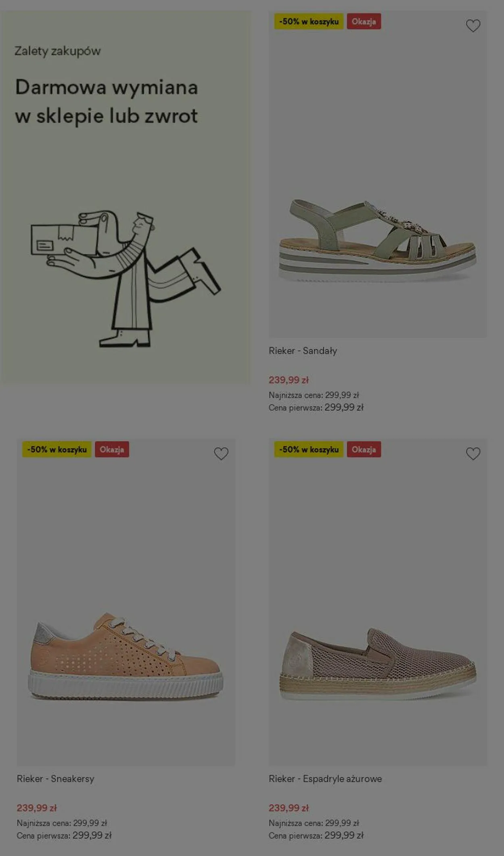Click the -50% w koszyku badge on sandals
Viewport: 504px width, 856px height.
[x=309, y=21]
